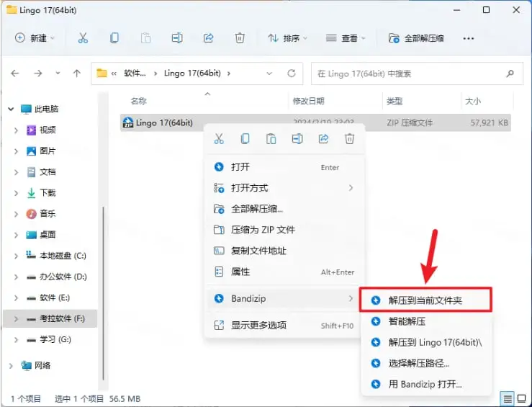Choose 解压到 Lingo 17(64bit)\
This screenshot has height=407, width=532.
pyautogui.click(x=425, y=342)
